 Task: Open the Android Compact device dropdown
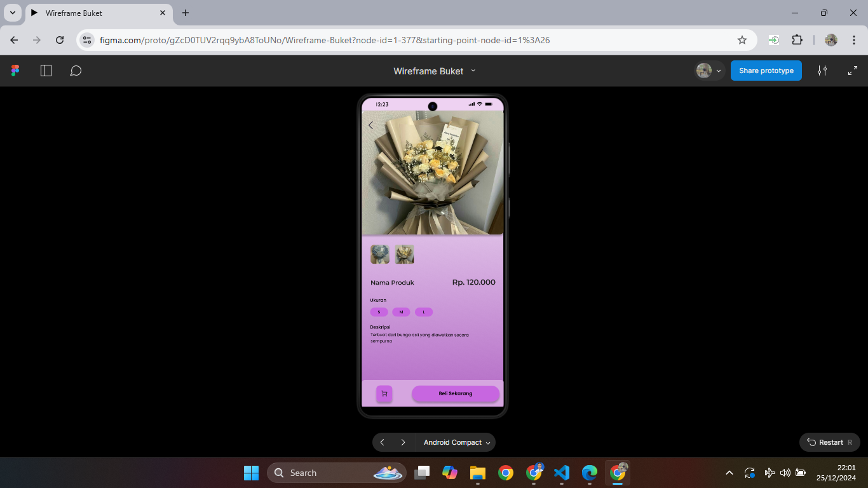(456, 442)
